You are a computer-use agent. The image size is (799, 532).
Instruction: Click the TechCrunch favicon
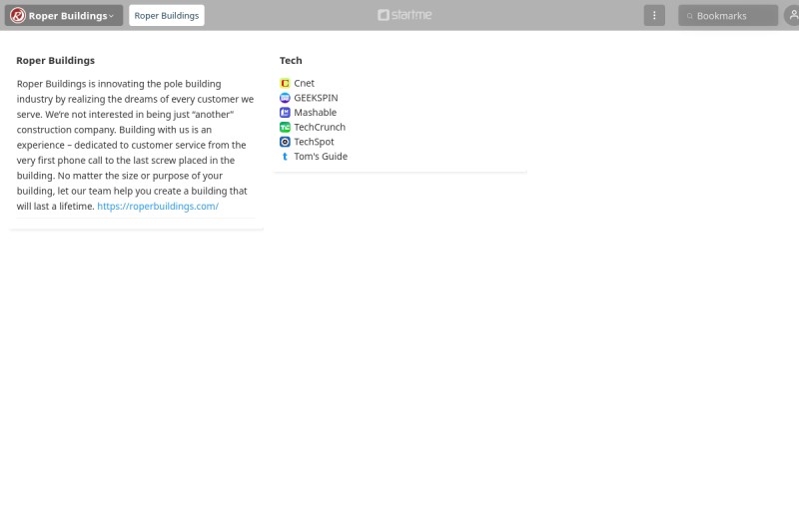click(285, 128)
